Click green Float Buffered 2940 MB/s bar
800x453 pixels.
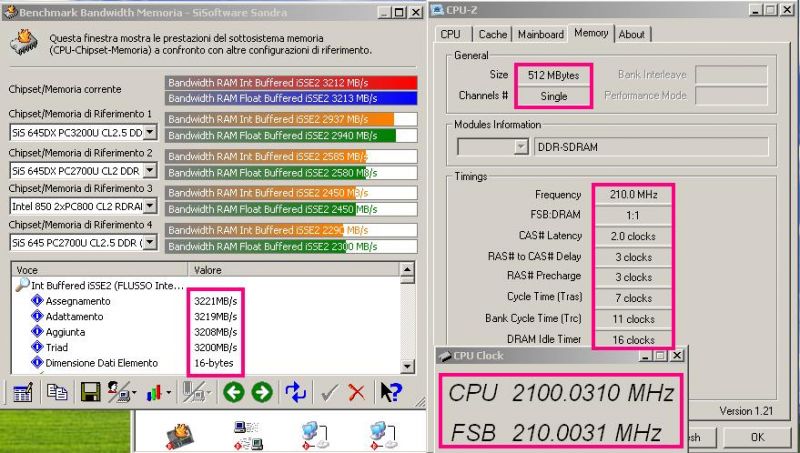click(x=291, y=135)
